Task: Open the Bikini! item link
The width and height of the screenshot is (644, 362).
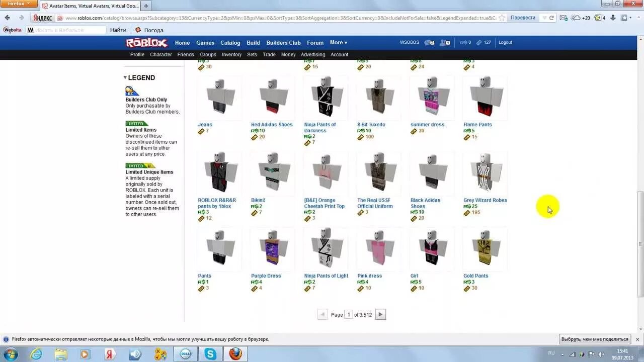Action: pos(258,200)
